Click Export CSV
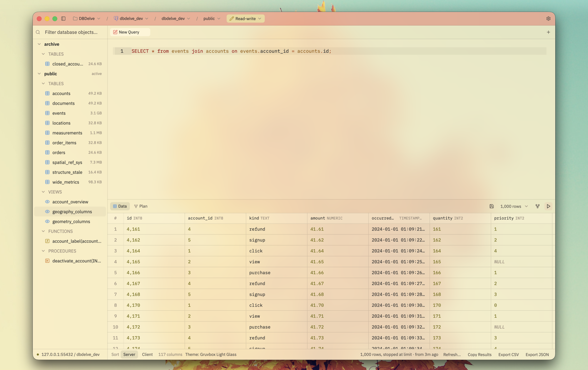588x370 pixels. coord(509,354)
